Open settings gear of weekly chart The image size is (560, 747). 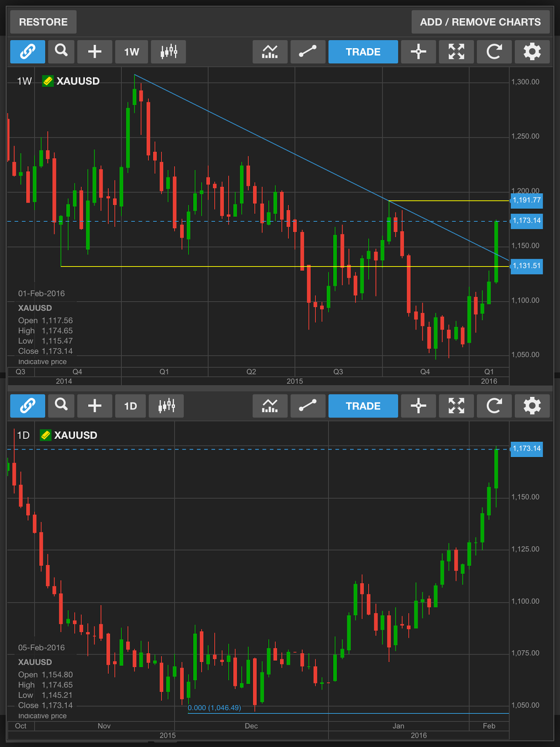point(532,51)
